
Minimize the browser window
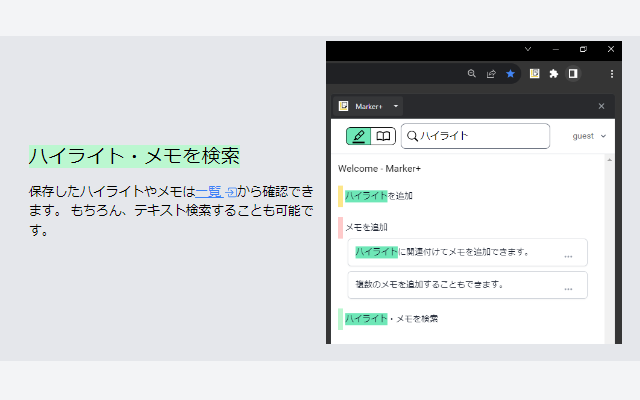click(556, 49)
